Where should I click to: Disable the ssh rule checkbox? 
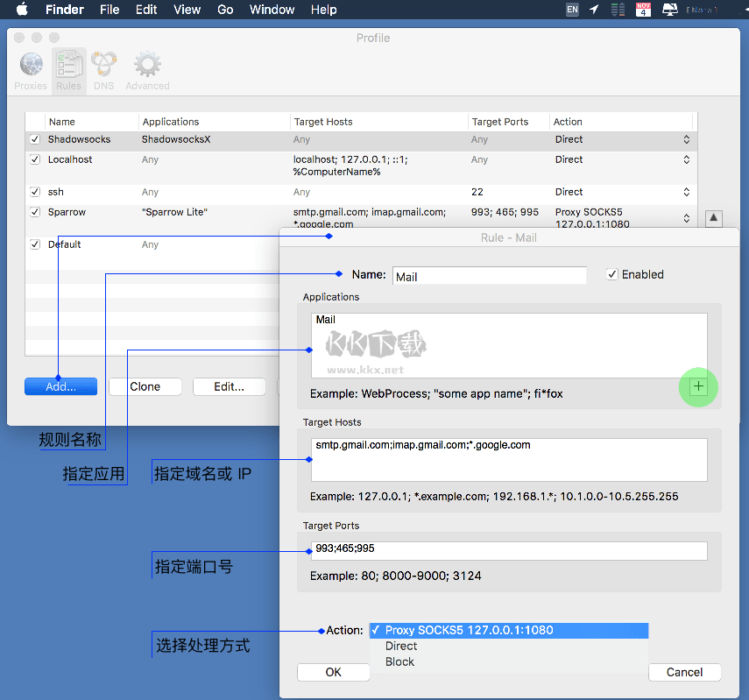click(35, 192)
